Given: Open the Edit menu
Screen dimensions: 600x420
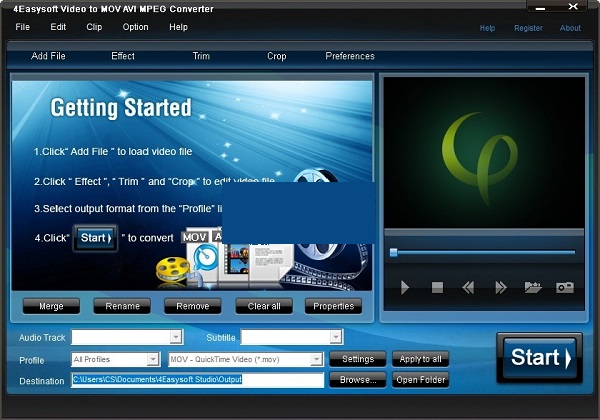Looking at the screenshot, I should (x=58, y=27).
